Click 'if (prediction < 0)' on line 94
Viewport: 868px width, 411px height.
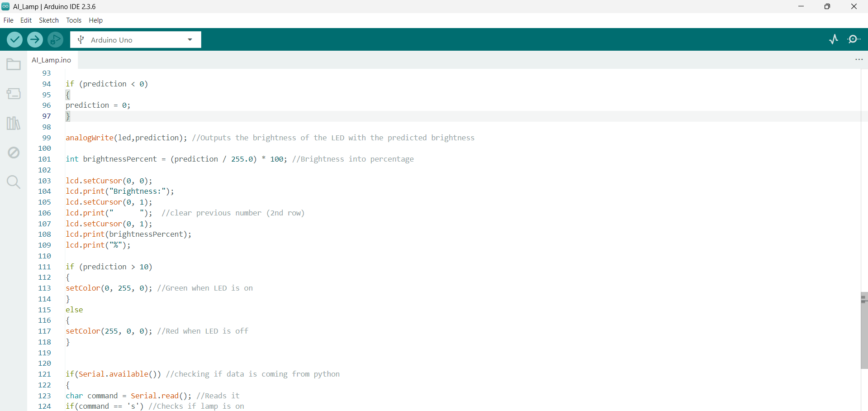point(107,84)
